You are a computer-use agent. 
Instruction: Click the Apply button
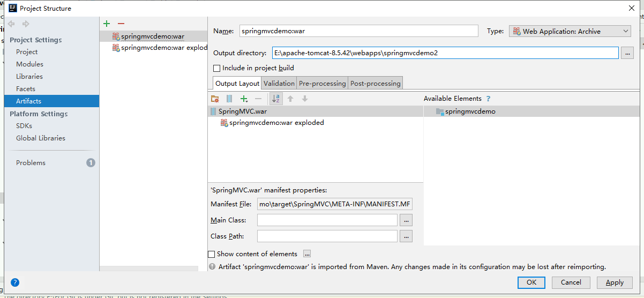pos(615,282)
